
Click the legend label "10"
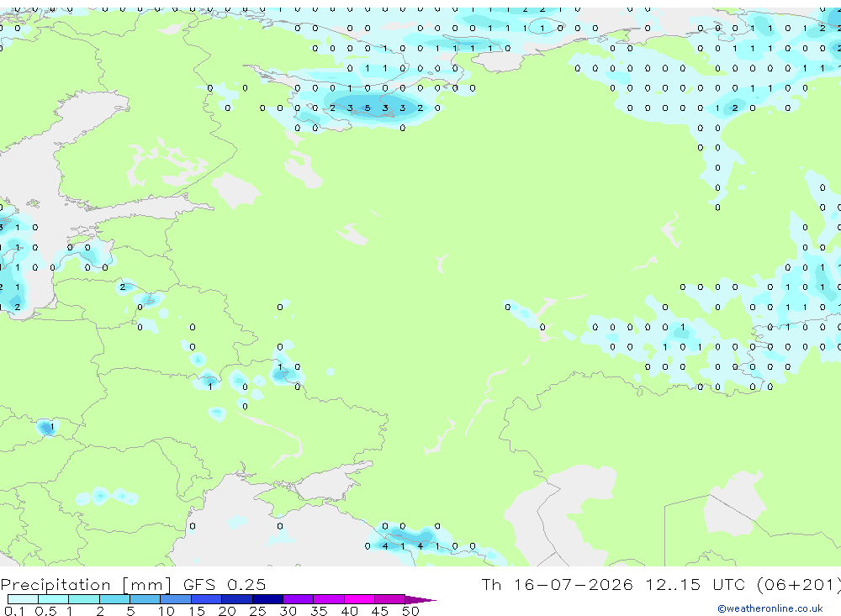coord(167,611)
